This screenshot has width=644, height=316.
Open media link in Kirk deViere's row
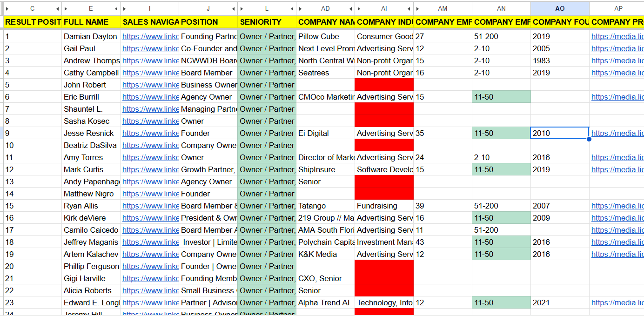click(617, 218)
